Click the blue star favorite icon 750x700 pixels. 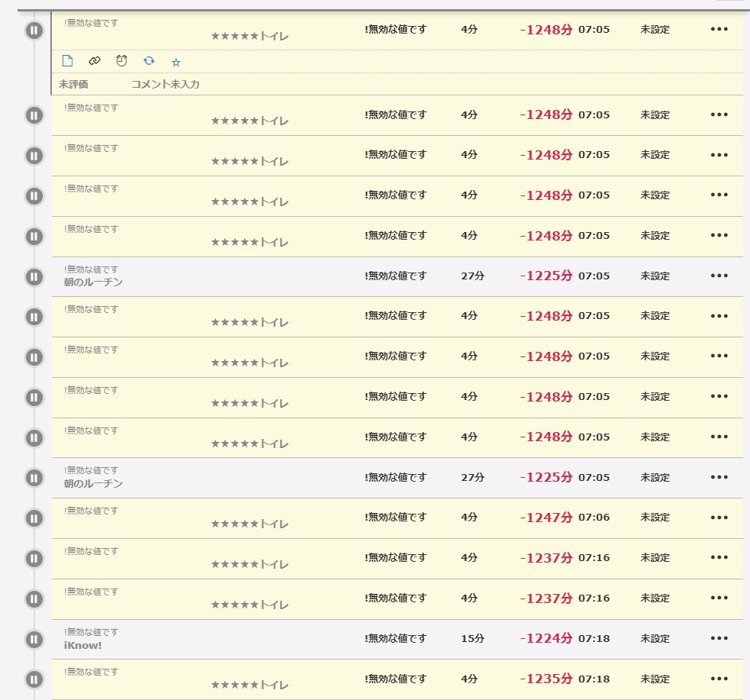click(175, 62)
